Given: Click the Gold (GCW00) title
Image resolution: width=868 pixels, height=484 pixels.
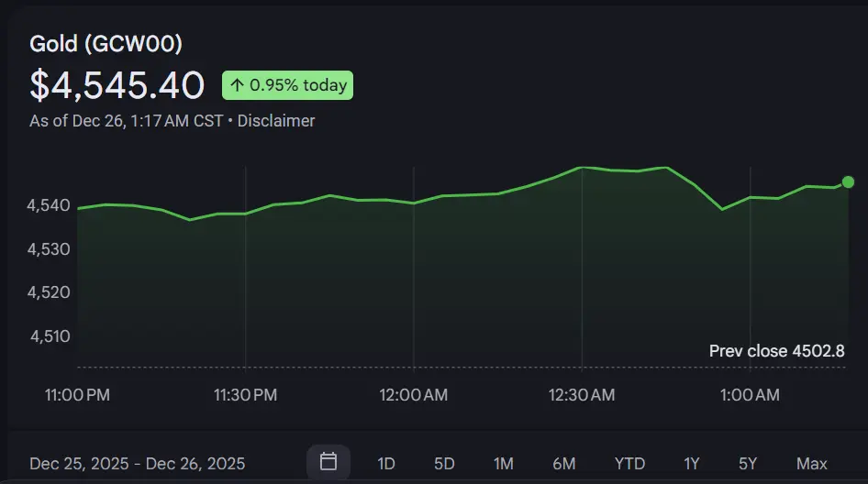Looking at the screenshot, I should (x=106, y=44).
